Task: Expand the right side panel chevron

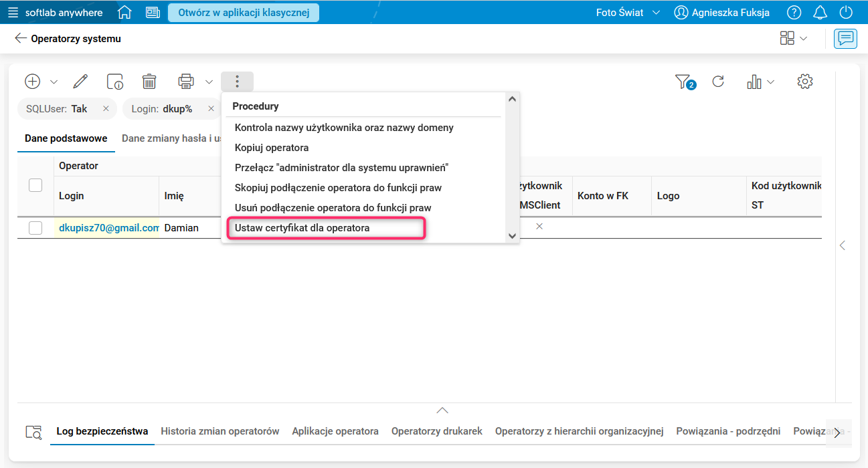Action: click(843, 245)
